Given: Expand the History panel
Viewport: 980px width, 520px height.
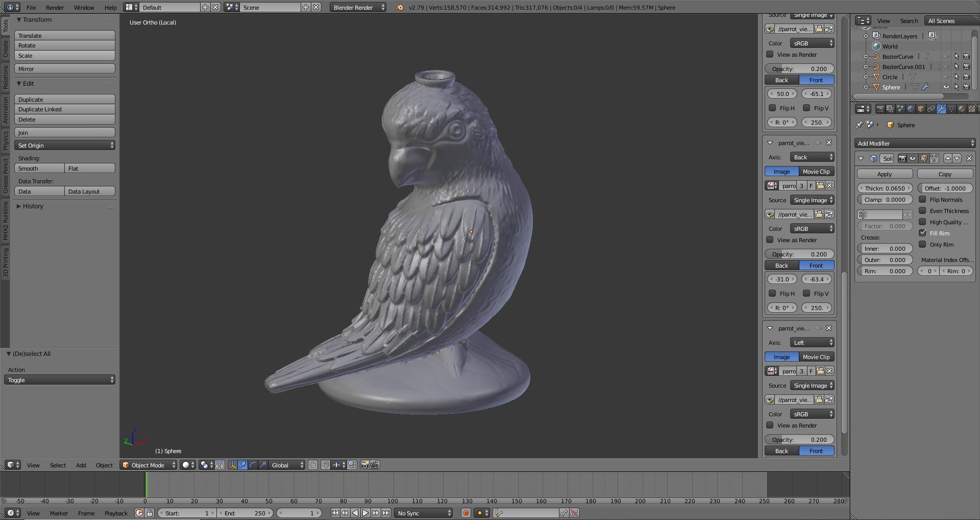Looking at the screenshot, I should coord(19,206).
